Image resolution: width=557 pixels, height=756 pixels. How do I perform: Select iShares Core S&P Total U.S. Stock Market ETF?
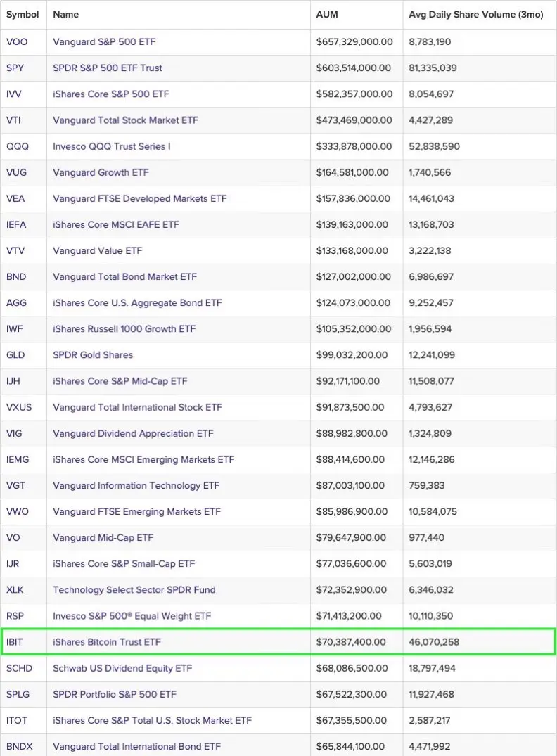point(153,720)
